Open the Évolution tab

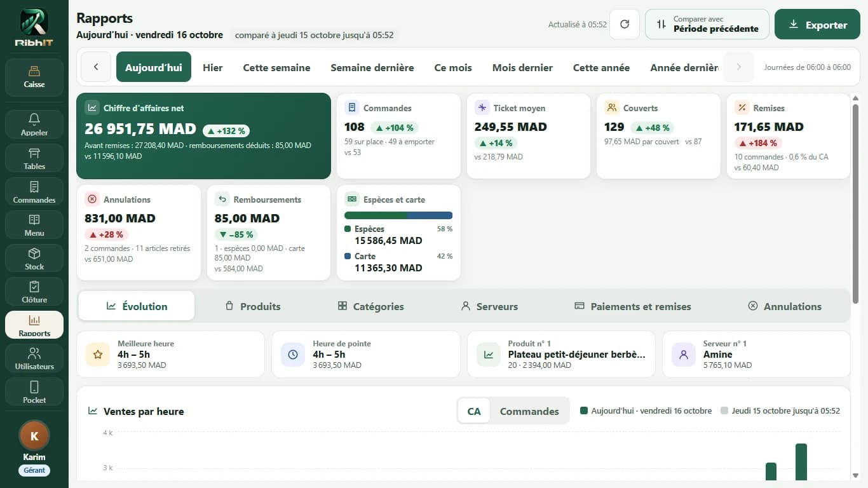point(137,306)
